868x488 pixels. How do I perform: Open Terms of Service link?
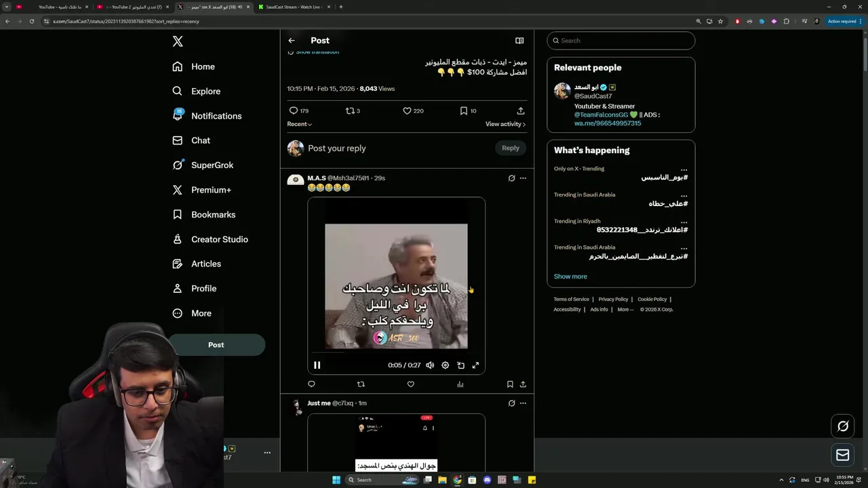[x=572, y=299]
